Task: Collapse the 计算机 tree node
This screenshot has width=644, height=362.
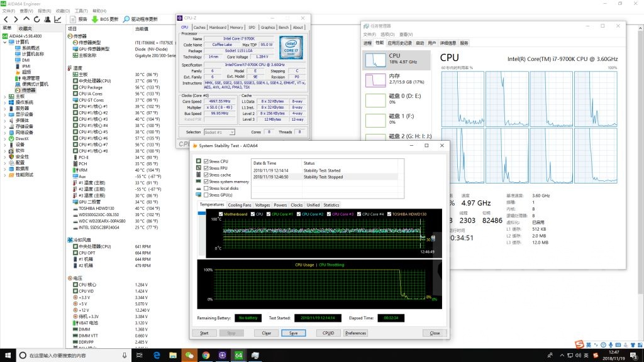Action: pyautogui.click(x=5, y=42)
